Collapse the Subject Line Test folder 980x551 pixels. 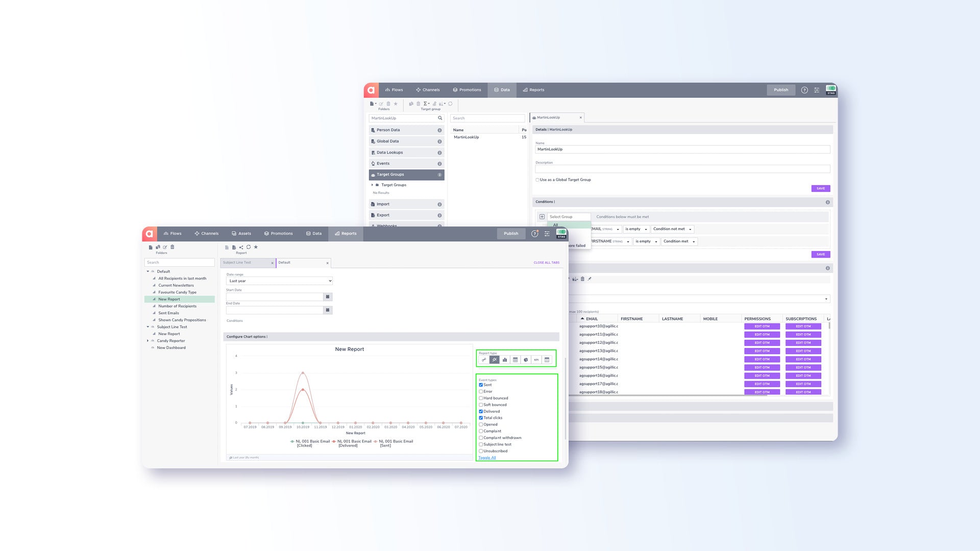coord(148,327)
